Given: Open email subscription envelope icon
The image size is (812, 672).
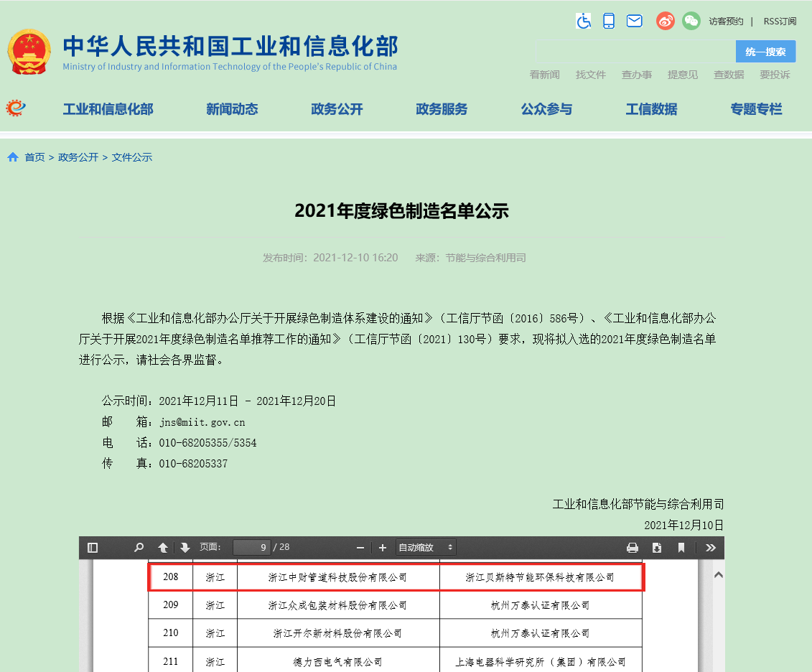Looking at the screenshot, I should (x=634, y=21).
